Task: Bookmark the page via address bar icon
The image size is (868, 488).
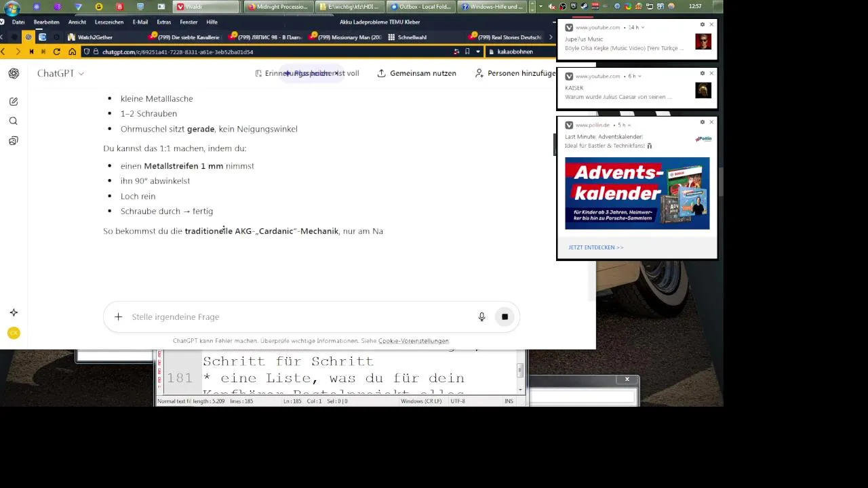Action: [x=467, y=52]
